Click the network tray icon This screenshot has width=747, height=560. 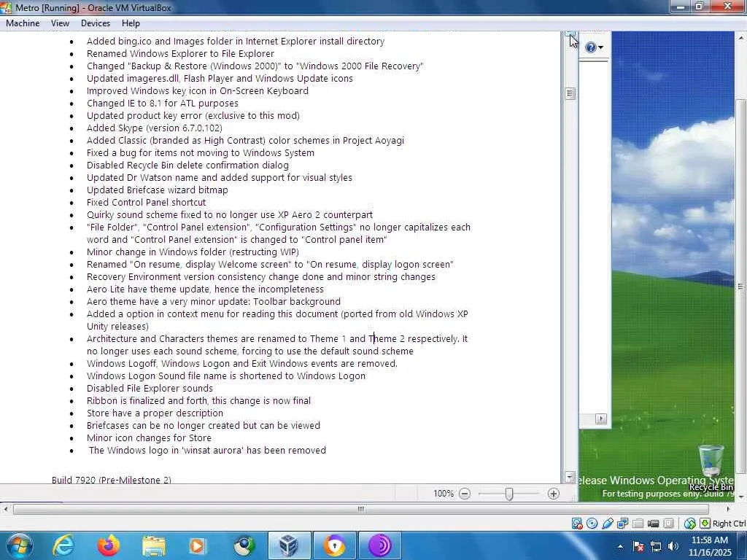tap(656, 546)
